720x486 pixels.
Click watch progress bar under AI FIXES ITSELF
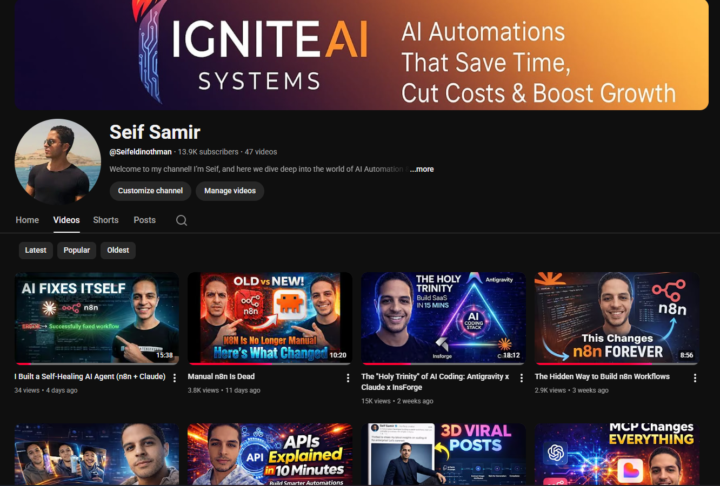(x=96, y=364)
